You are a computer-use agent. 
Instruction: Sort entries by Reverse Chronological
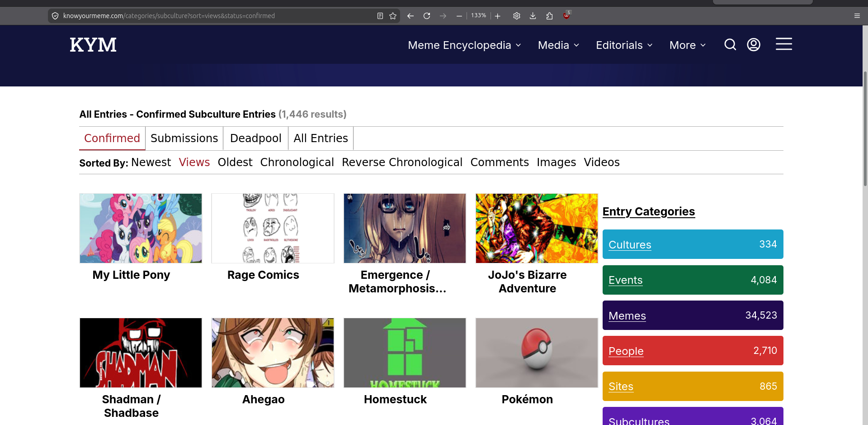pyautogui.click(x=402, y=162)
